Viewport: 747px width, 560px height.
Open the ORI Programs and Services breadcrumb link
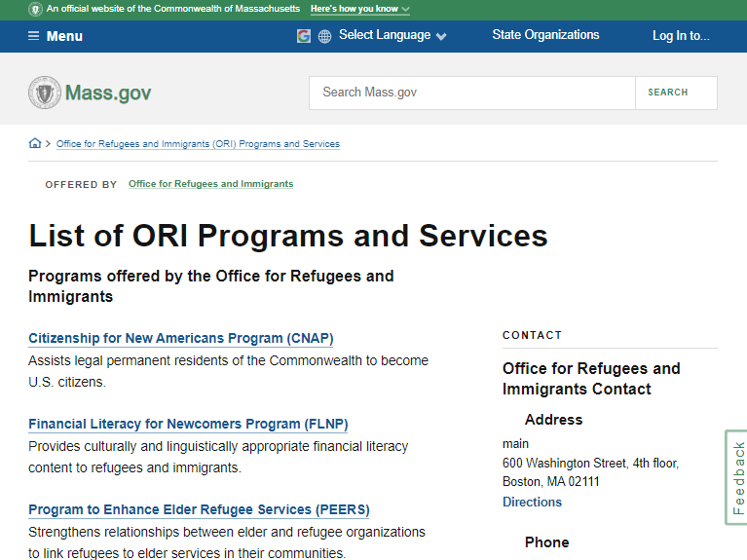click(198, 144)
